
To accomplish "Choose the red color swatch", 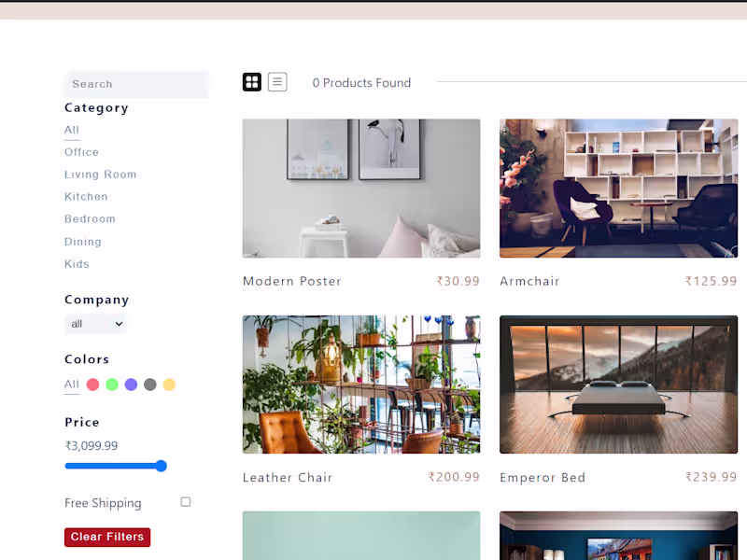I will pyautogui.click(x=92, y=385).
